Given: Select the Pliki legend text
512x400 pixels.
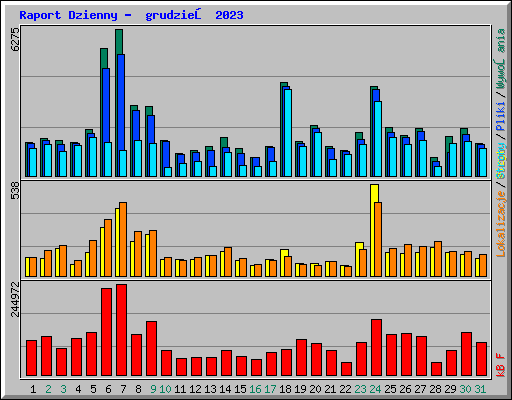Looking at the screenshot, I should tap(501, 117).
